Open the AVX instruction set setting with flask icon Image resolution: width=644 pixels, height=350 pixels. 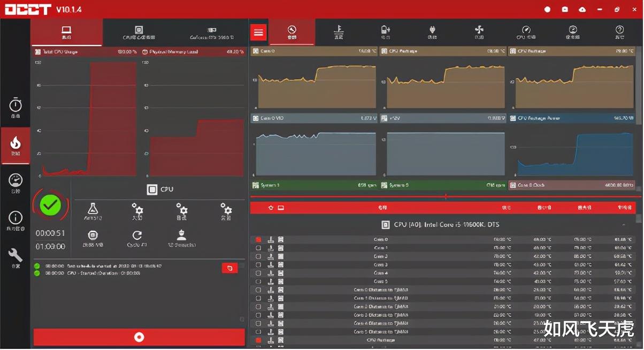tap(93, 212)
